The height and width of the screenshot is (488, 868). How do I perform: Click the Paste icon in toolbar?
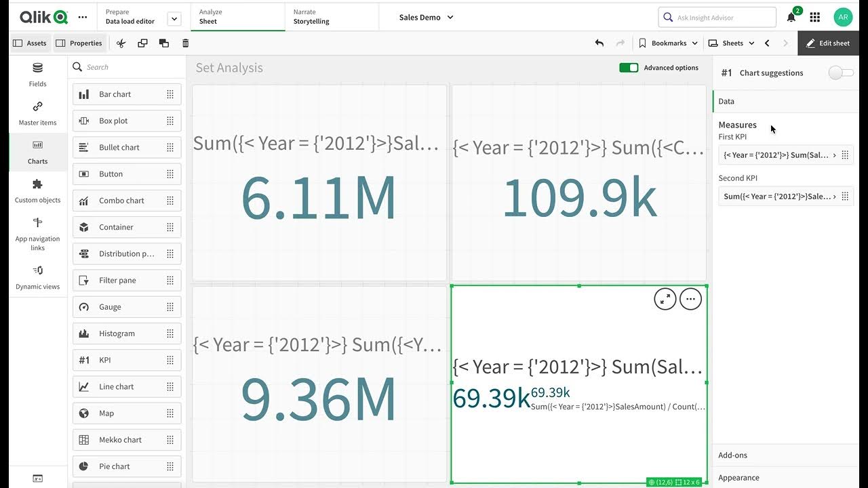tap(164, 43)
